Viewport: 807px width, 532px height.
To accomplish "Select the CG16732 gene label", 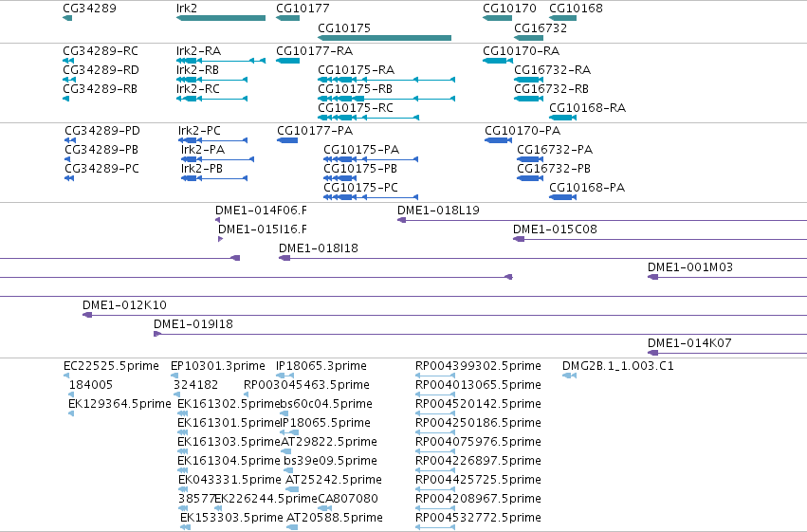I will (x=541, y=28).
